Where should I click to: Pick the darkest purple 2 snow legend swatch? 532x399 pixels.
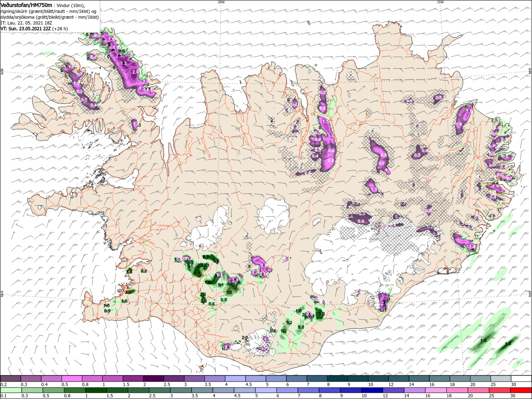pos(153,379)
